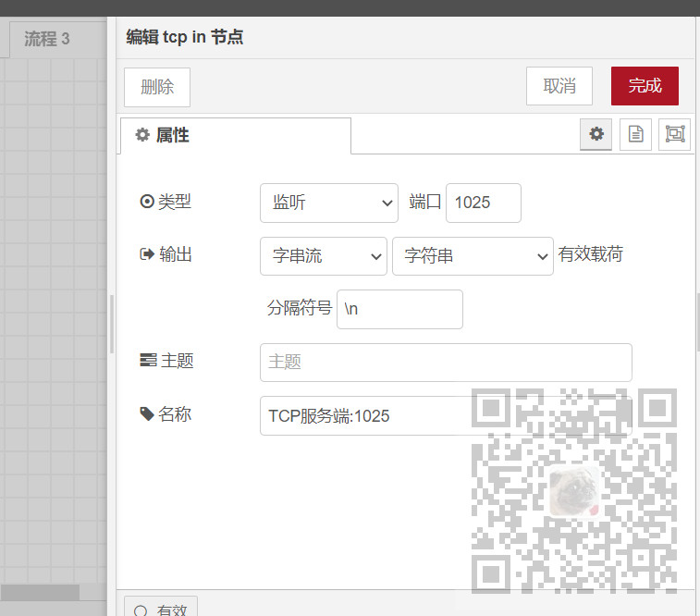
Task: Click the list icon beside 主题
Action: (148, 360)
